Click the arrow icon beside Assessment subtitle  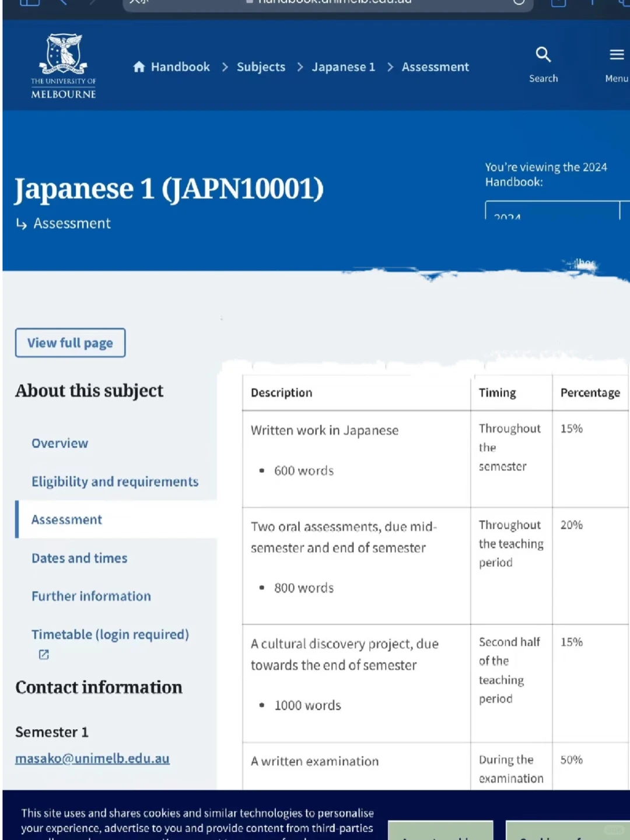point(22,224)
